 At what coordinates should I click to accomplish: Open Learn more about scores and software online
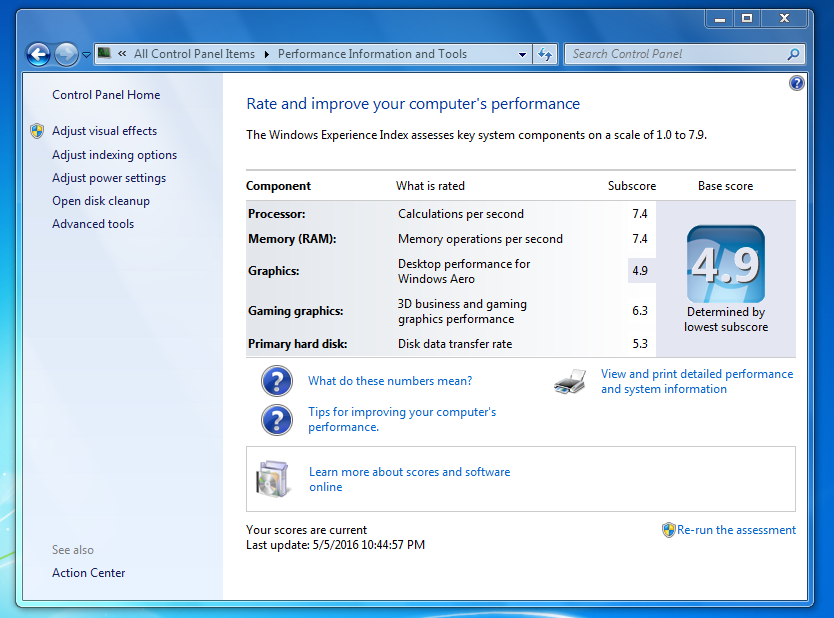(x=410, y=479)
